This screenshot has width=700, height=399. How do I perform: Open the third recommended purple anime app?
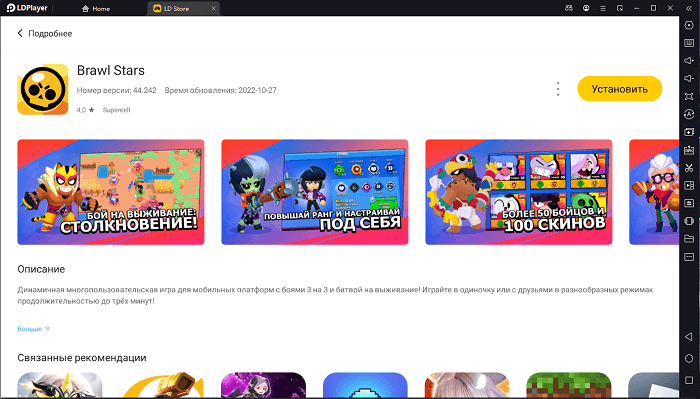[263, 385]
